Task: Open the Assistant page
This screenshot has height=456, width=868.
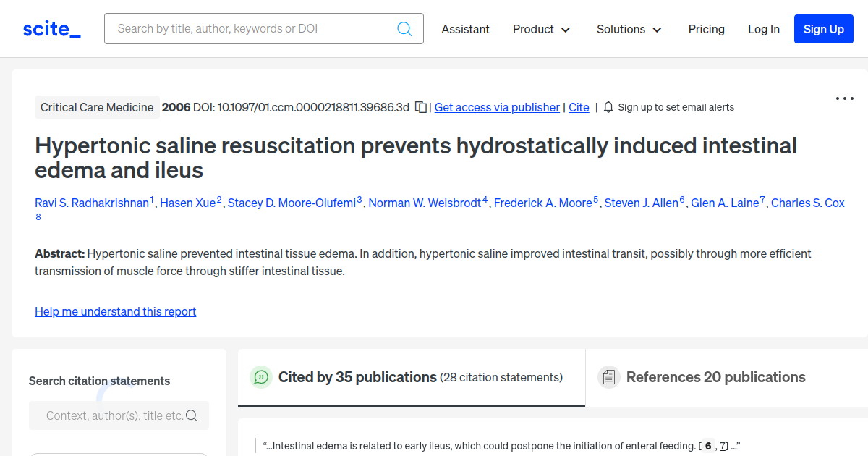Action: (x=465, y=29)
